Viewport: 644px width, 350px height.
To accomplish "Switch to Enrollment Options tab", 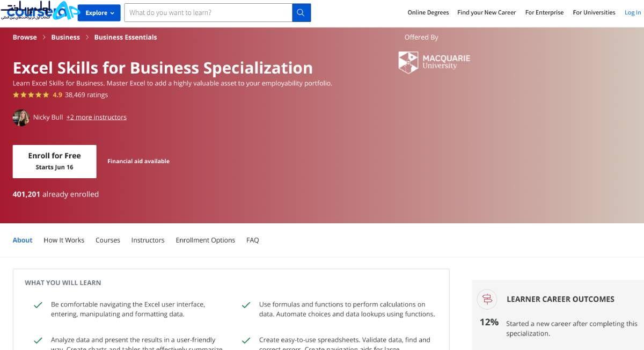I will pyautogui.click(x=206, y=240).
